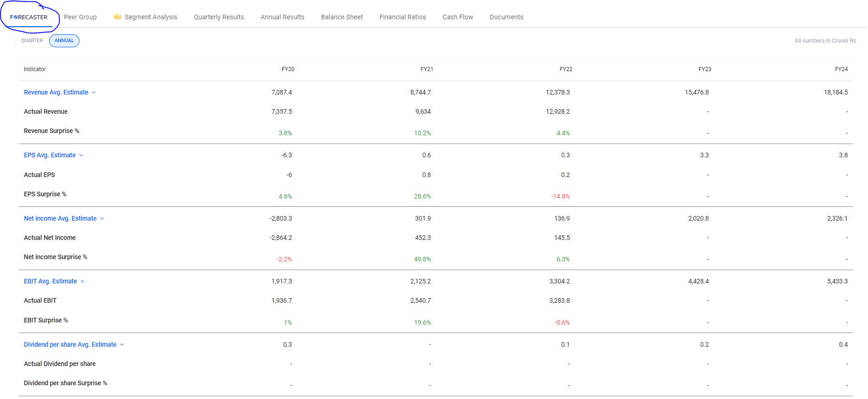Switch to Quarter view toggle
Image resolution: width=868 pixels, height=399 pixels.
coord(32,41)
